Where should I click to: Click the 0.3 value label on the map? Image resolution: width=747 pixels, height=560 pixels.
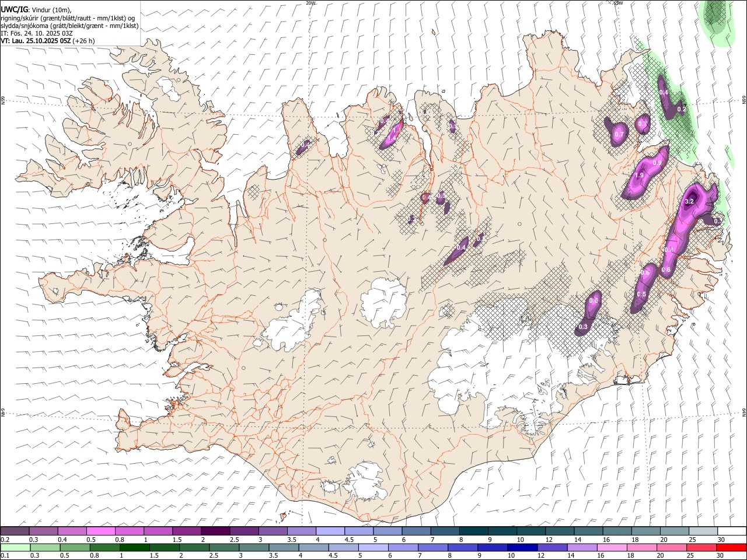tap(583, 327)
